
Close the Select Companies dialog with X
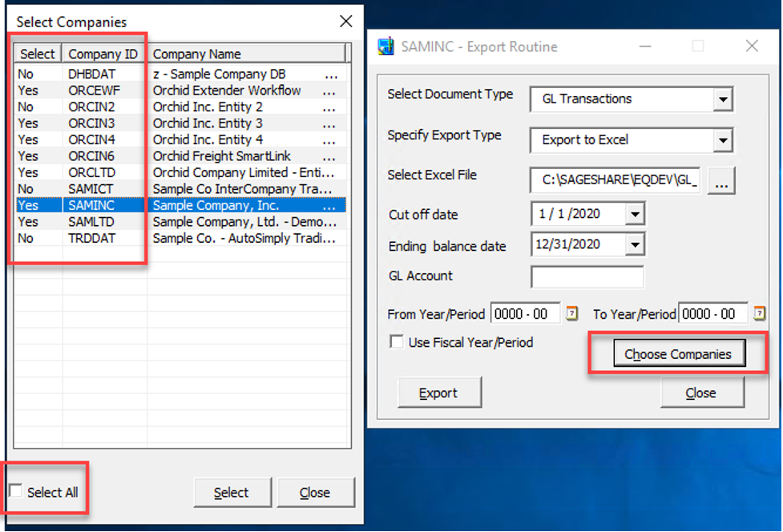(x=345, y=22)
